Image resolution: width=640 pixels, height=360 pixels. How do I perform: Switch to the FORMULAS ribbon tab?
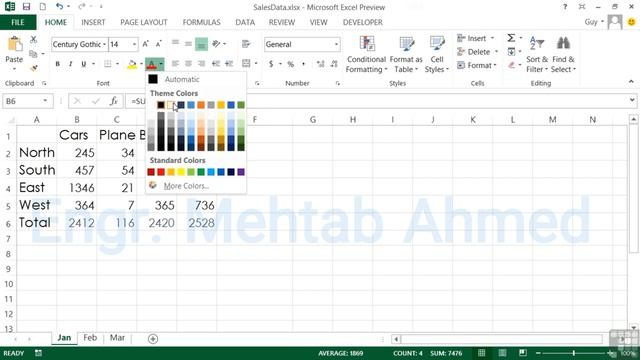201,22
